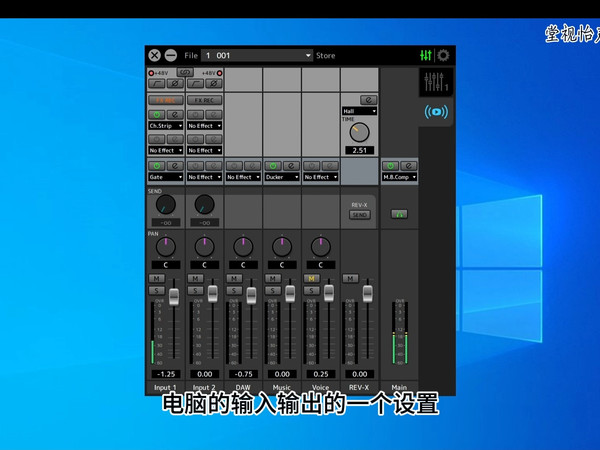This screenshot has width=600, height=450.
Task: Toggle Input 1 phase invert icon
Action: click(175, 83)
